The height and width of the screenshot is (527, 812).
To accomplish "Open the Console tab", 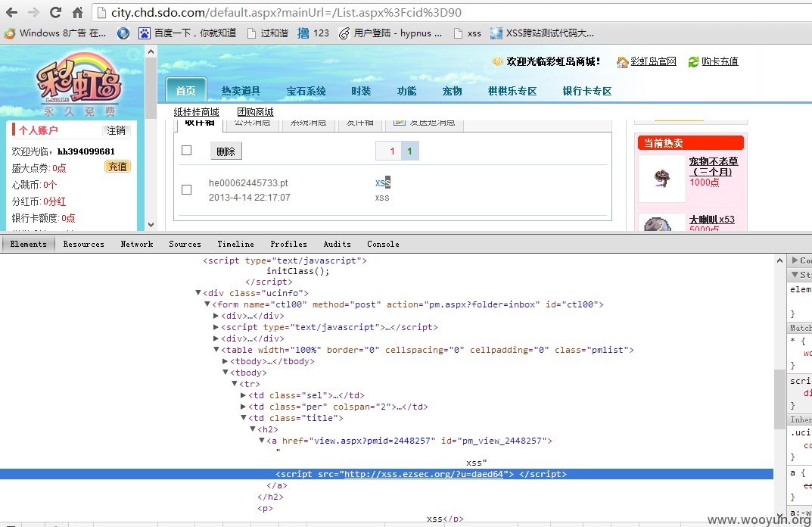I will (x=383, y=244).
